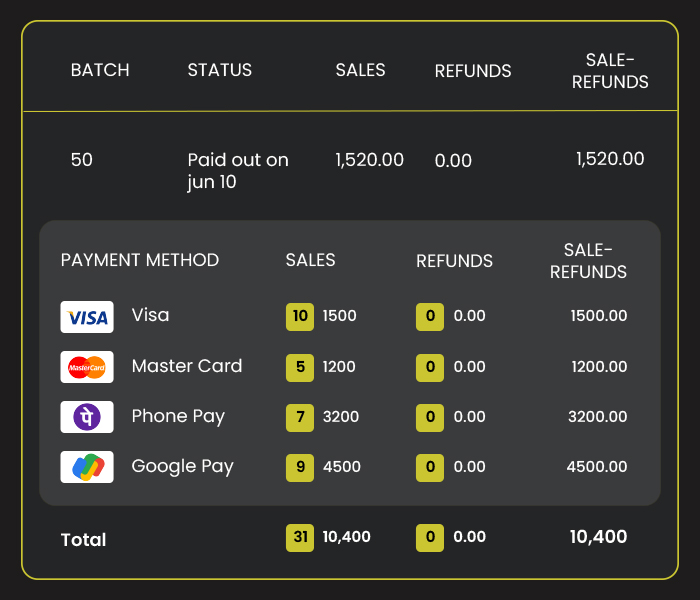
Task: Click total refunds count badge
Action: click(x=430, y=537)
